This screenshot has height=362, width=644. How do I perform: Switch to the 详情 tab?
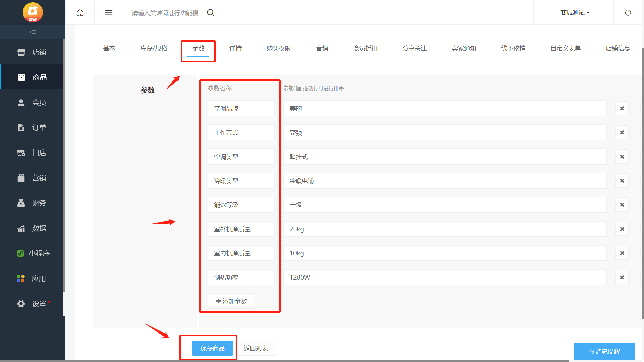[235, 48]
